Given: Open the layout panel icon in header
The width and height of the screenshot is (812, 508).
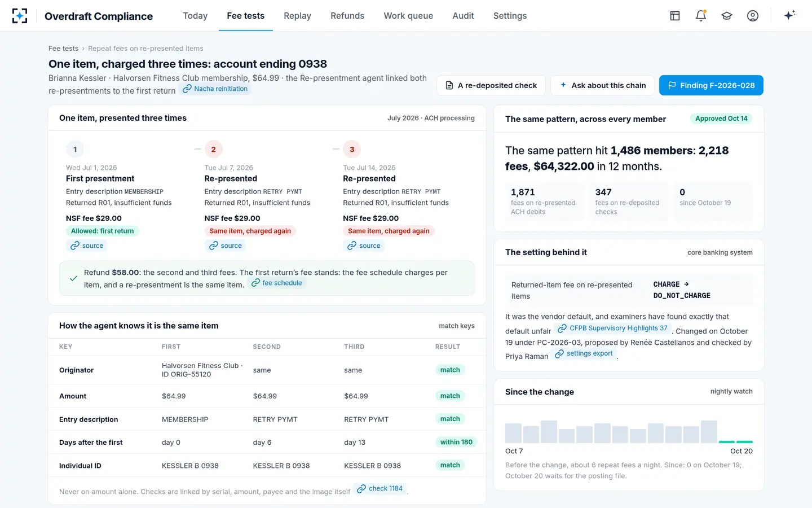Looking at the screenshot, I should point(675,16).
